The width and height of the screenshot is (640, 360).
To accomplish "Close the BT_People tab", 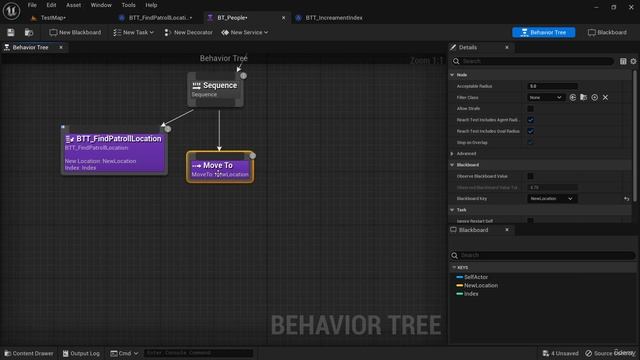I will [x=283, y=18].
